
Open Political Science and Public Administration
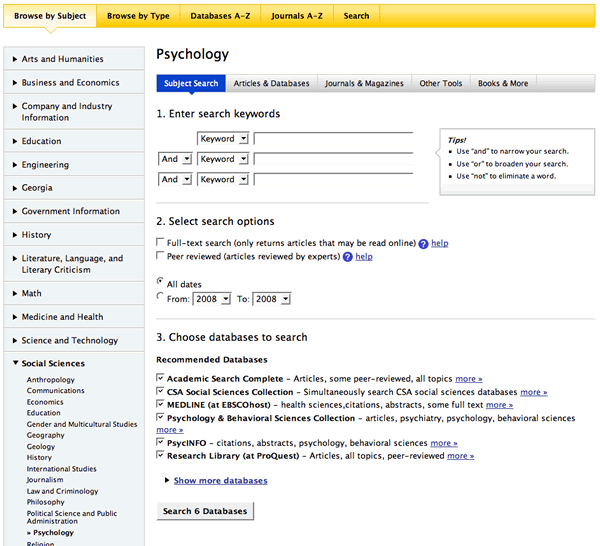[72, 517]
